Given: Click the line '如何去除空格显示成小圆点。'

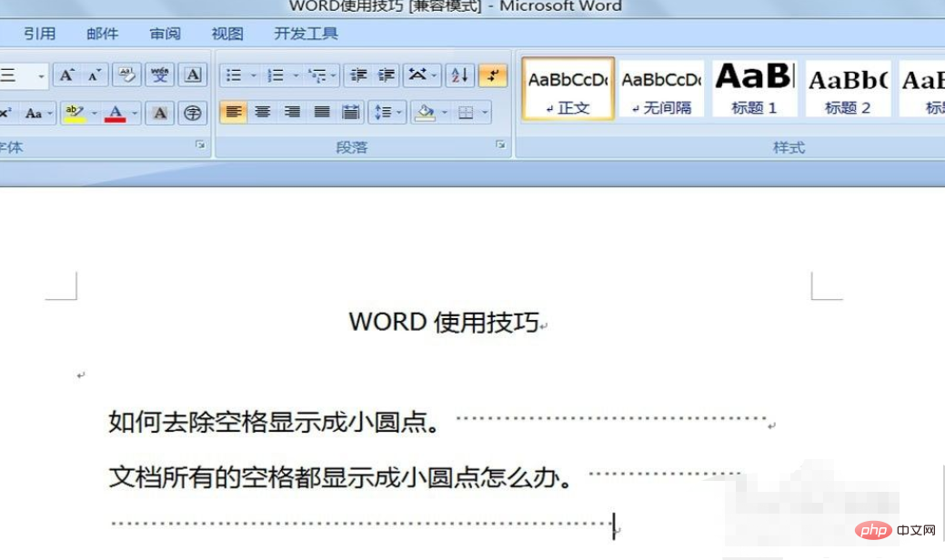Looking at the screenshot, I should tap(274, 422).
